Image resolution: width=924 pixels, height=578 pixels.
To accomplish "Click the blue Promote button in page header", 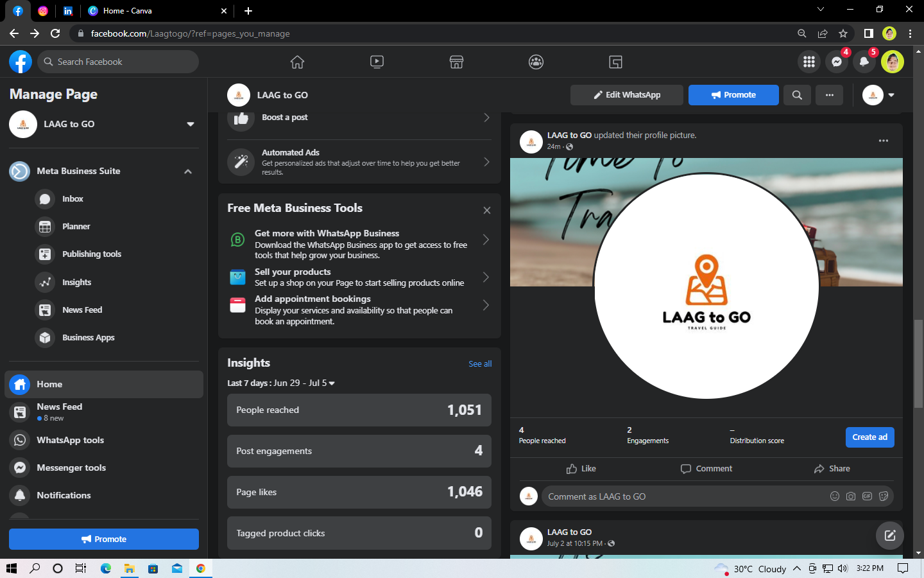I will [733, 95].
